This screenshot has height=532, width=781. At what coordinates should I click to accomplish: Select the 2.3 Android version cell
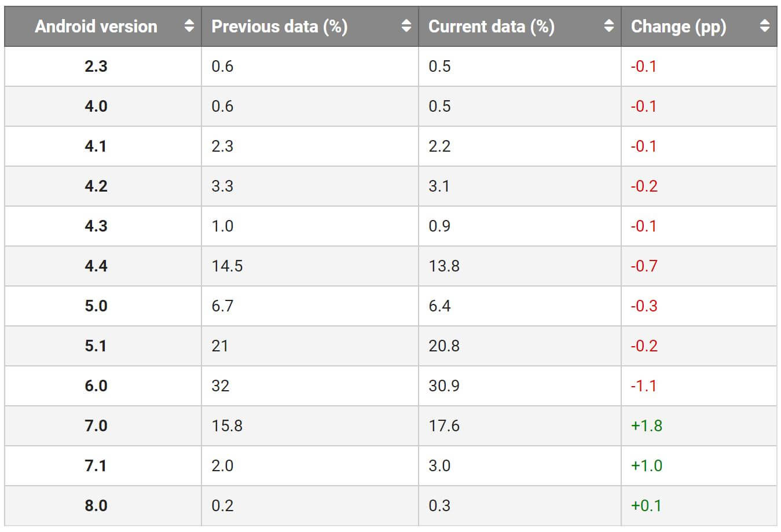click(96, 66)
